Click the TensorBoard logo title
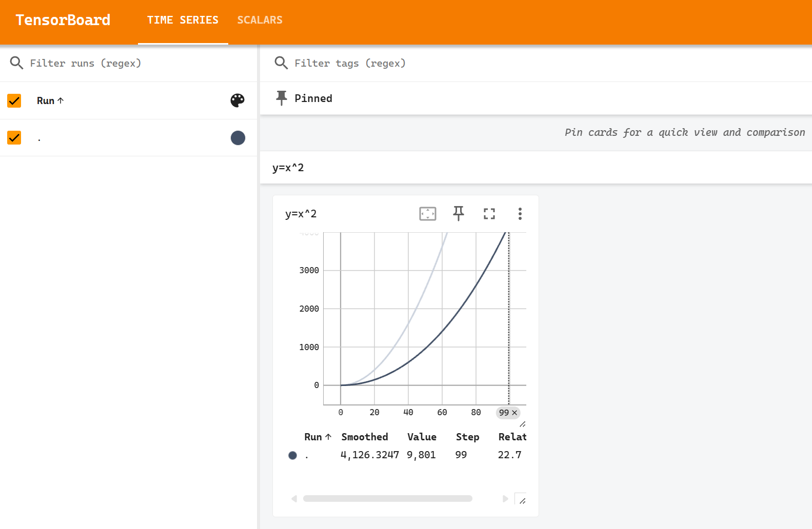Screen dimensions: 812x529 pyautogui.click(x=63, y=20)
